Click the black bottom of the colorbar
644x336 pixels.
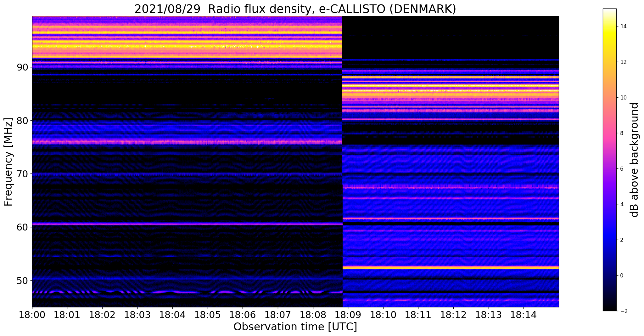[x=609, y=307]
